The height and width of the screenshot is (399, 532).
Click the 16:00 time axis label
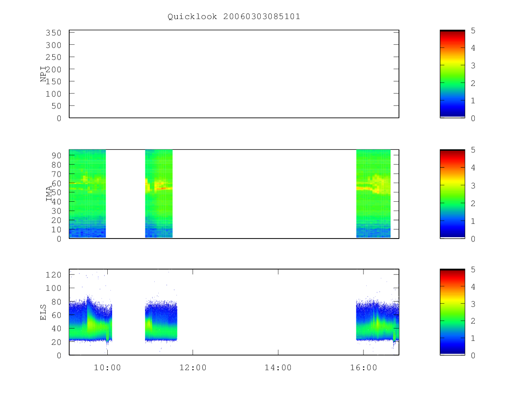[x=364, y=368]
